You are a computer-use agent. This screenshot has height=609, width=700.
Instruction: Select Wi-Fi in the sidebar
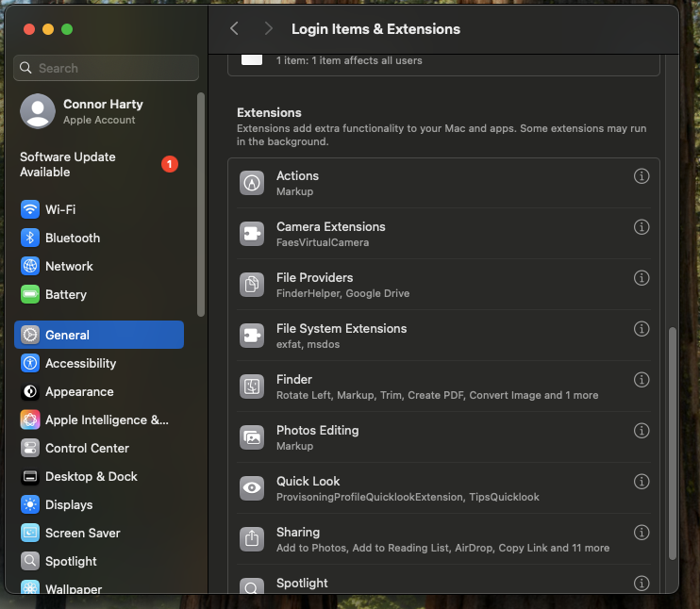coord(99,209)
